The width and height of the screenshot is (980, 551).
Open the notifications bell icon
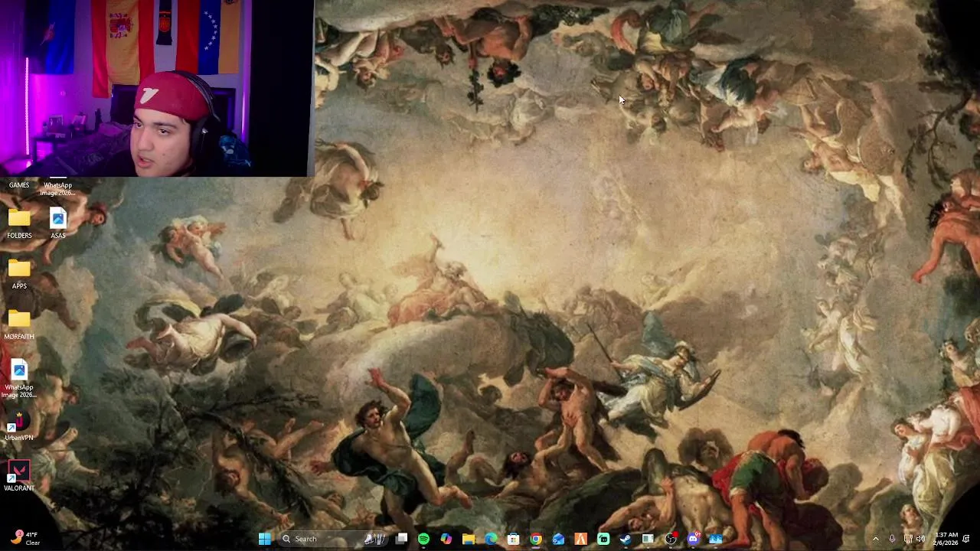coord(966,539)
